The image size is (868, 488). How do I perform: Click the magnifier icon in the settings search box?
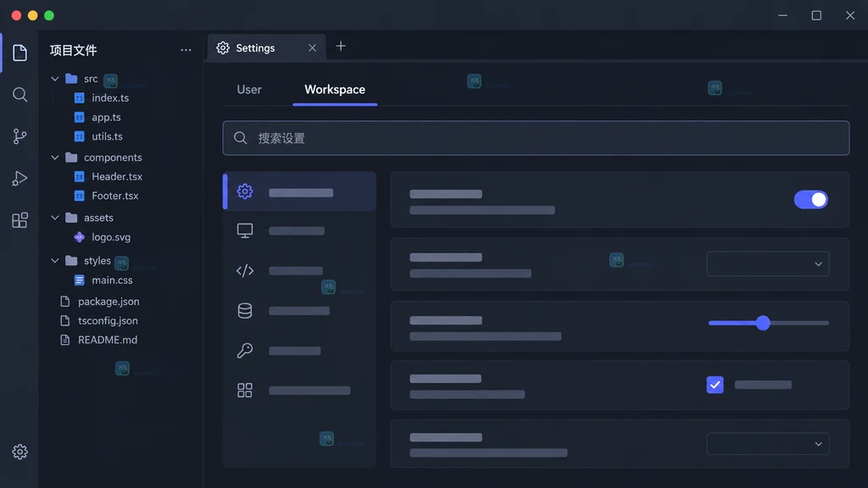[x=240, y=138]
